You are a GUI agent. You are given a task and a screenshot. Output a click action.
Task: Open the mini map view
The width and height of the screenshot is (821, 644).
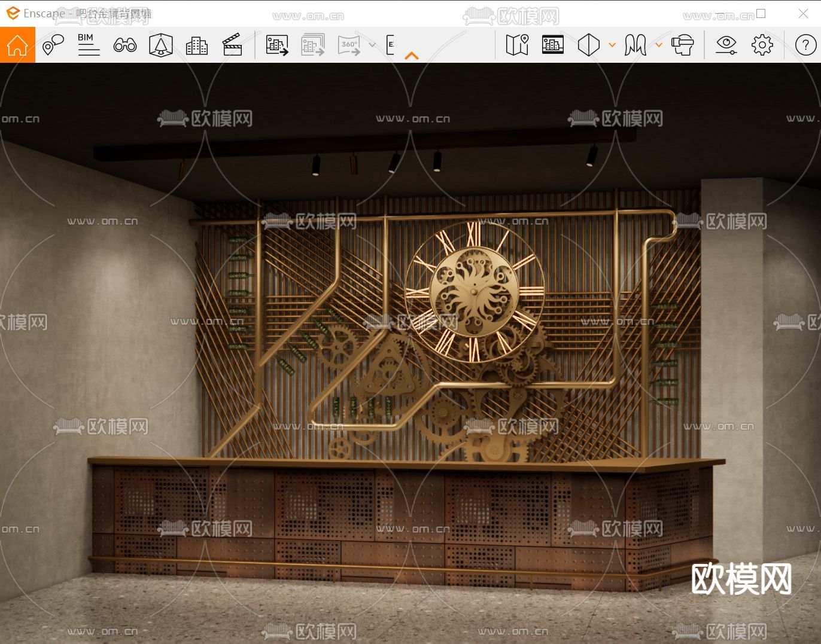coord(516,45)
